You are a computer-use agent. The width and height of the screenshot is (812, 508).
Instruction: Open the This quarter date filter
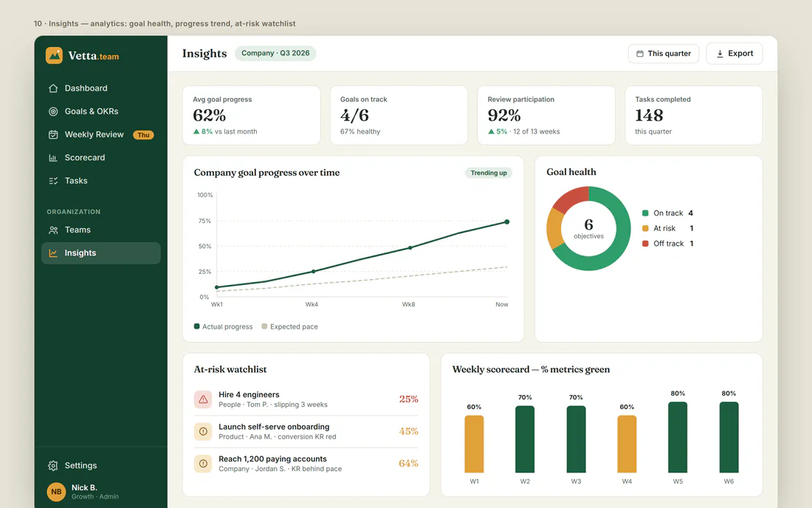pyautogui.click(x=664, y=53)
